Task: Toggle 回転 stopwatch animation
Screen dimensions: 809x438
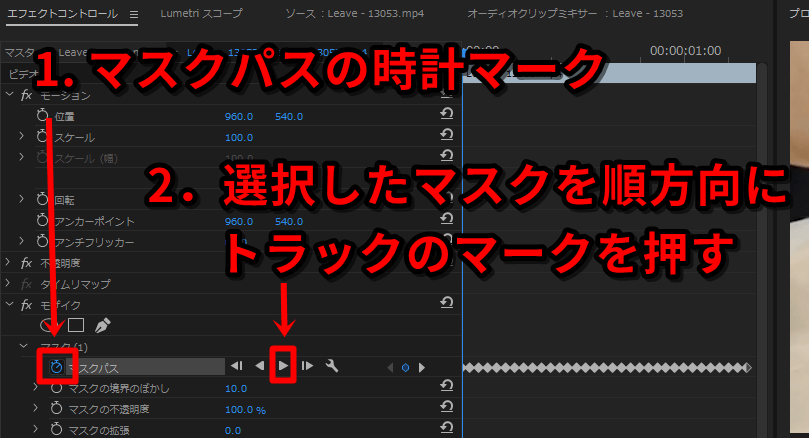Action: (x=42, y=199)
